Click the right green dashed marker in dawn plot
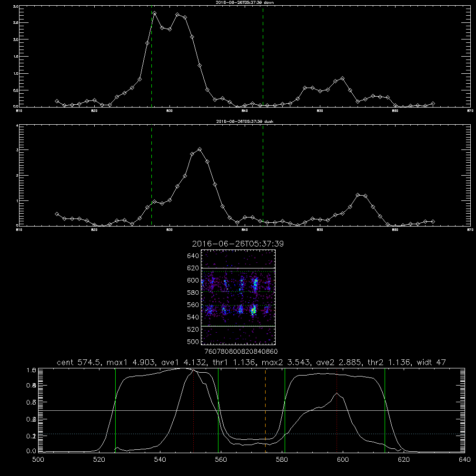476x476 pixels. pos(263,57)
